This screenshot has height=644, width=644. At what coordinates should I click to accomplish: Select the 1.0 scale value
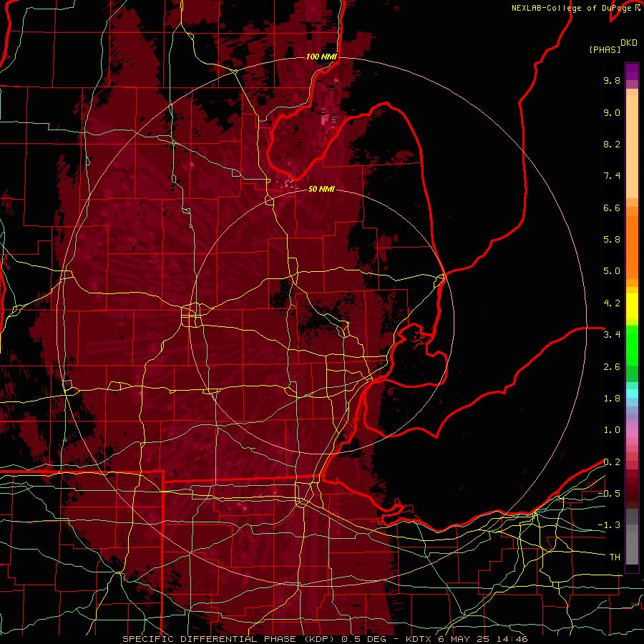(x=612, y=430)
